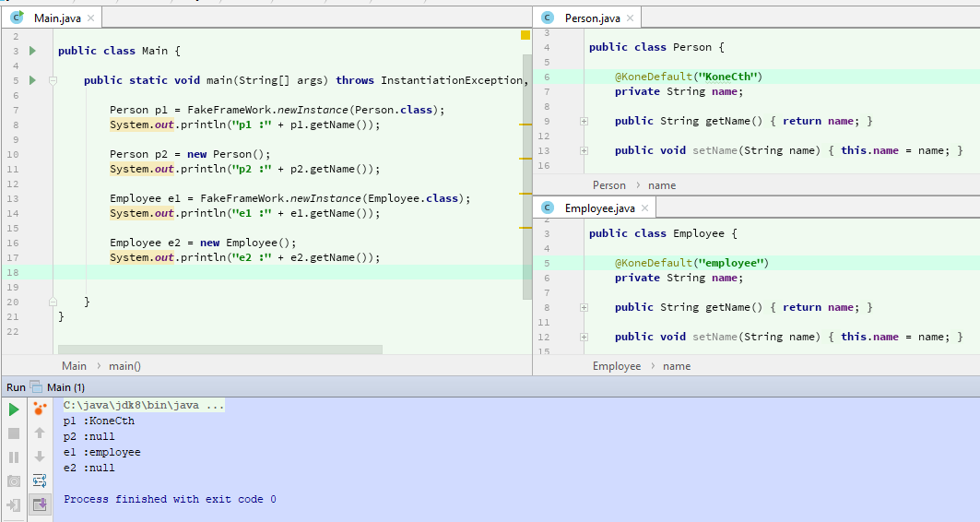980x522 pixels.
Task: Collapse main method fold at line 5
Action: tap(53, 80)
